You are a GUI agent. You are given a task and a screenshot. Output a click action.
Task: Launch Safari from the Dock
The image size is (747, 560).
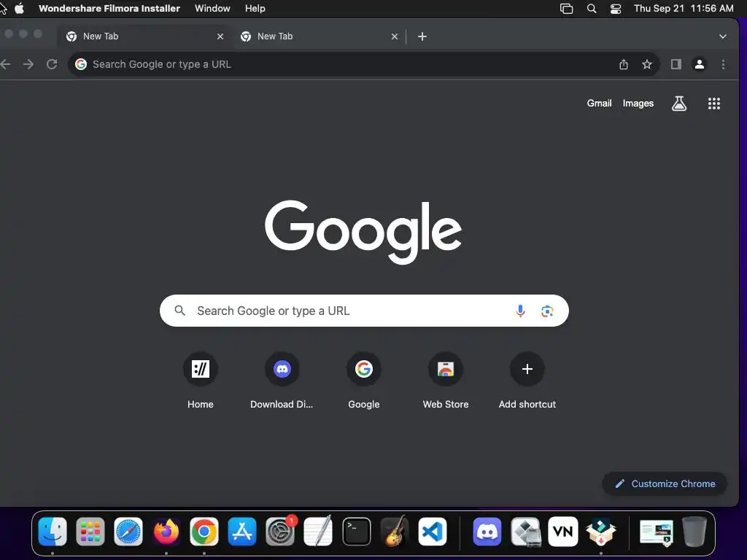click(128, 532)
